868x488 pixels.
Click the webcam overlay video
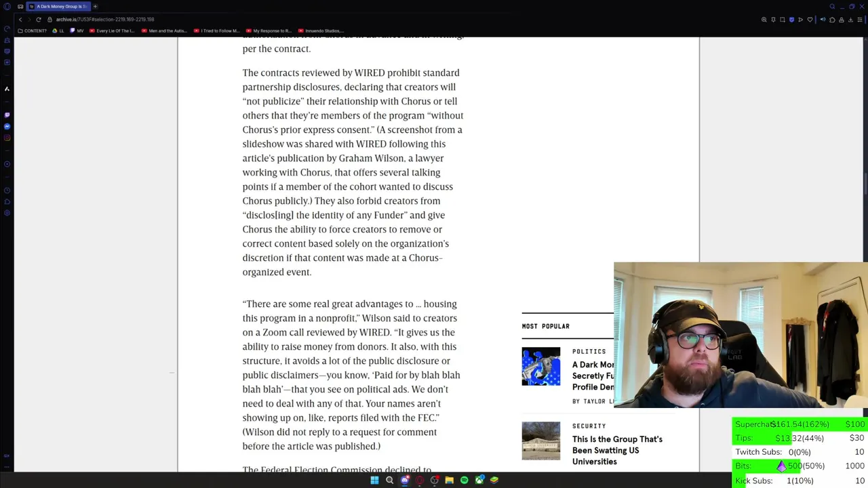[x=741, y=335]
